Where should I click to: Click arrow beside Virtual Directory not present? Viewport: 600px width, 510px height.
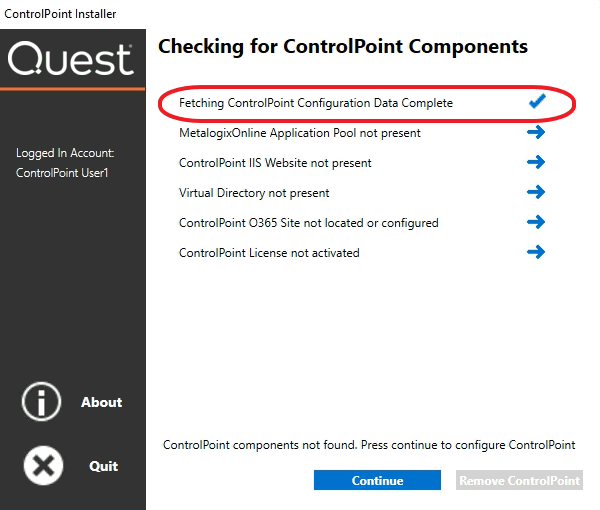[535, 192]
